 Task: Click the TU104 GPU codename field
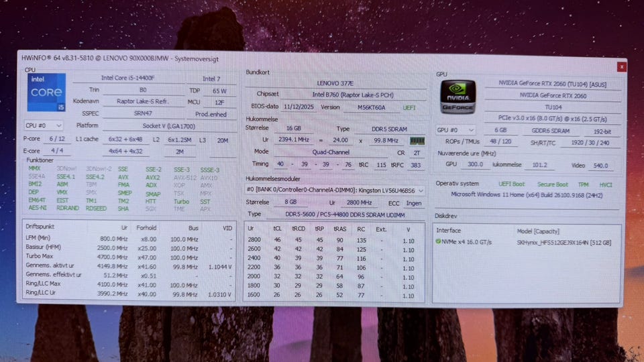click(553, 107)
